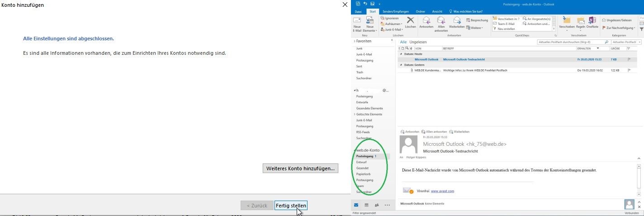
Task: Click the Antworten ribbon button
Action: [x=426, y=23]
